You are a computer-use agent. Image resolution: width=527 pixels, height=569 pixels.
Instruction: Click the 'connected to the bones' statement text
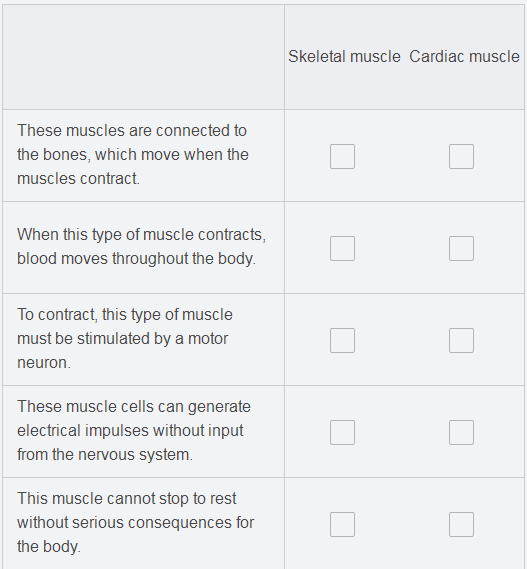[x=133, y=155]
